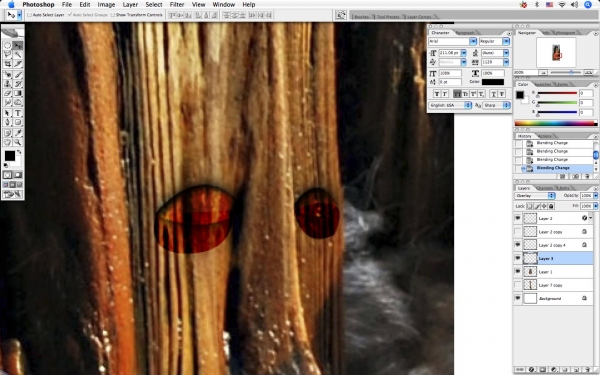The image size is (600, 375).
Task: Open the Regular font style dropdown
Action: 506,41
